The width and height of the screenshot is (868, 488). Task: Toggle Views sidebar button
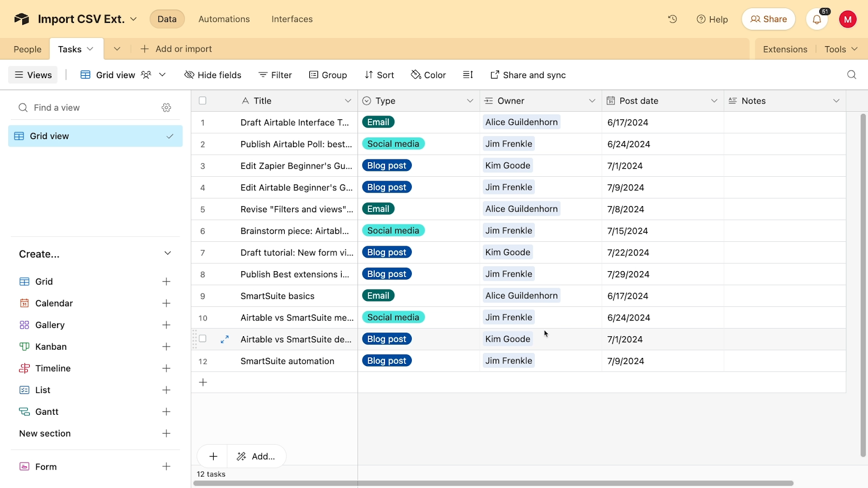pos(34,75)
